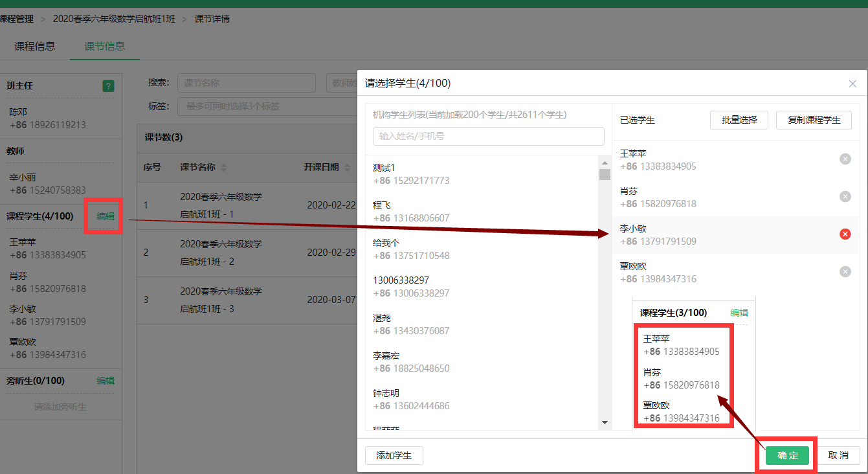Focus the 课节名称 search field
This screenshot has width=868, height=474.
tap(247, 83)
